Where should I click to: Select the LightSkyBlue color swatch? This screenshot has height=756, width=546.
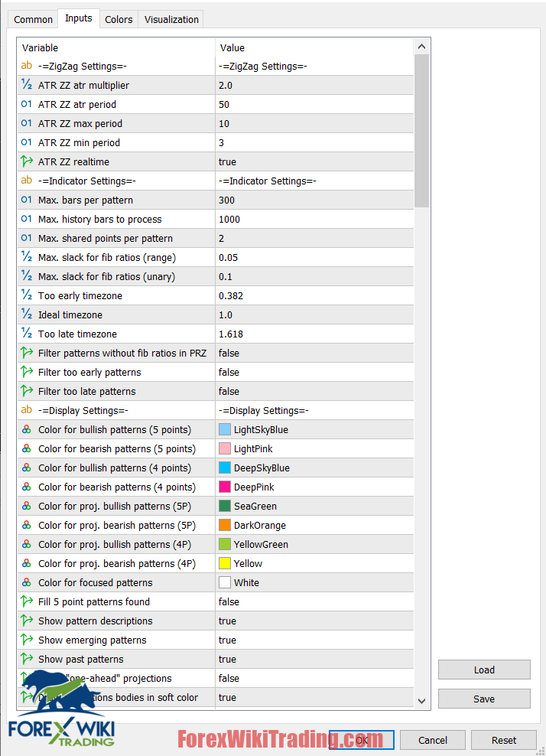[225, 429]
